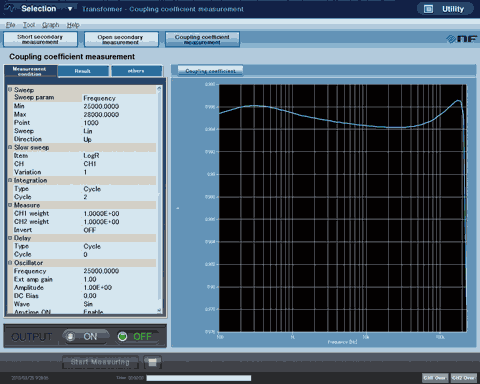
Task: Open the Tool menu
Action: (29, 25)
